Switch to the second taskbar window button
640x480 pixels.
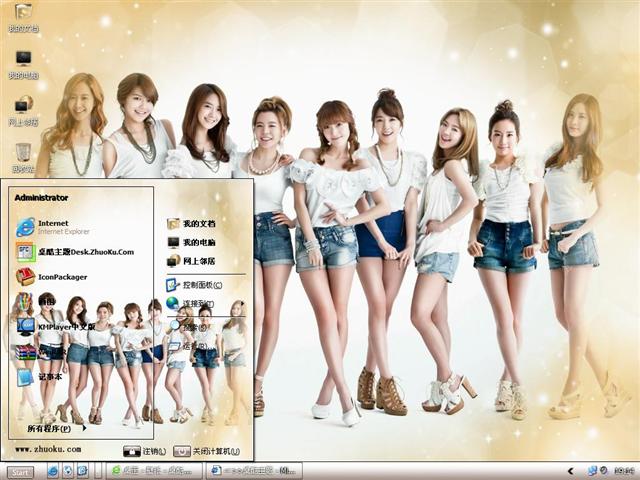pos(254,471)
